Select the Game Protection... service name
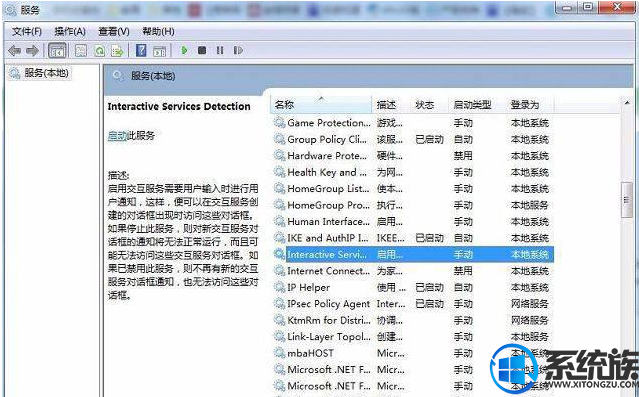 point(328,123)
